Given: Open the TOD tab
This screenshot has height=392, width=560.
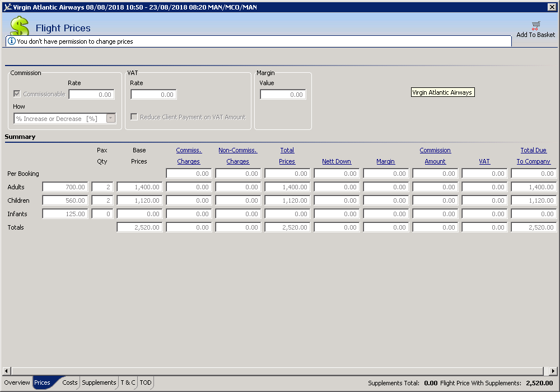Looking at the screenshot, I should pyautogui.click(x=146, y=383).
